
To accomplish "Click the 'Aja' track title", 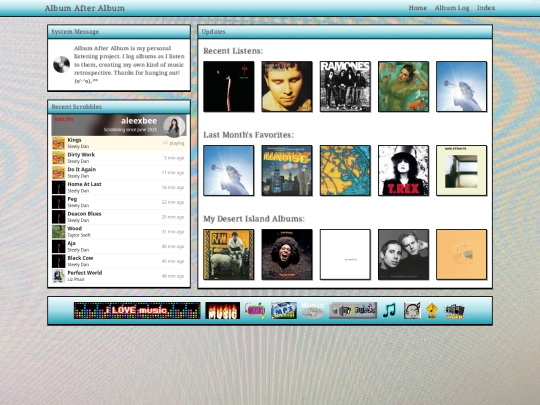I will [71, 243].
